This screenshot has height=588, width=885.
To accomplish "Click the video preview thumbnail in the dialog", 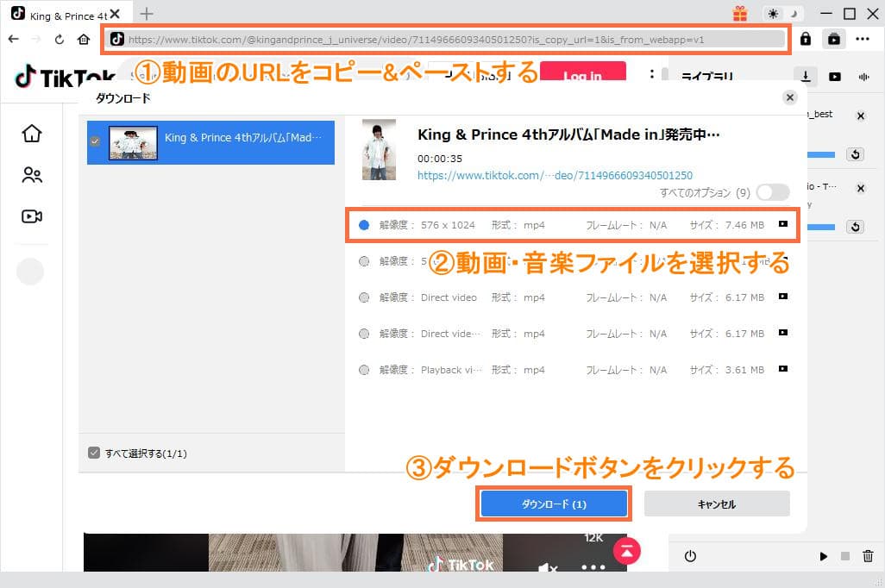I will pos(379,150).
